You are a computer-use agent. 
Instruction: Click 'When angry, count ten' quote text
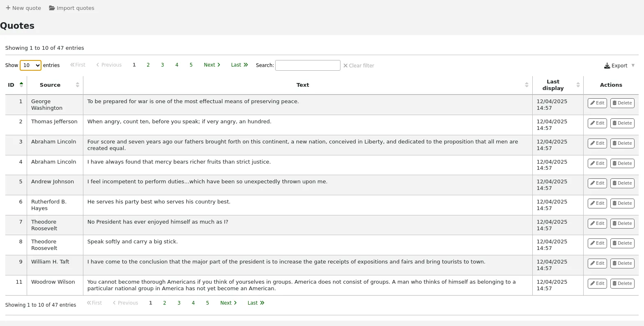[x=179, y=122]
